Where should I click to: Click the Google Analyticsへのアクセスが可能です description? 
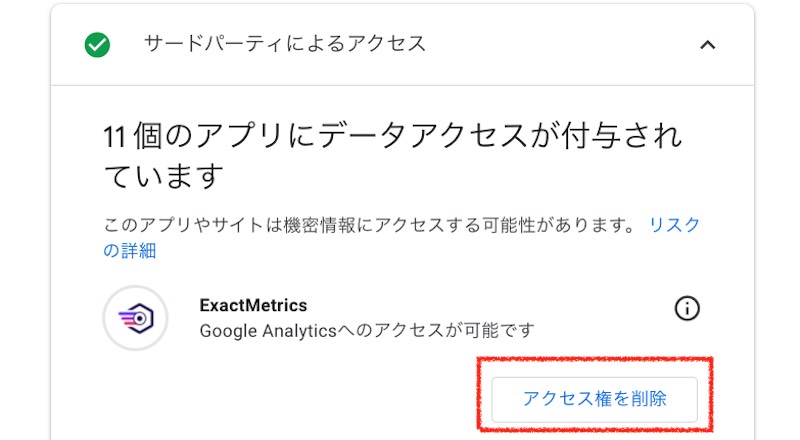(x=367, y=330)
